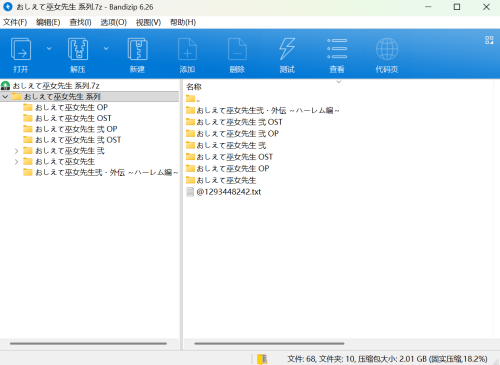Click the status bar file count text
Viewport: 500px width, 365px height.
(x=387, y=359)
